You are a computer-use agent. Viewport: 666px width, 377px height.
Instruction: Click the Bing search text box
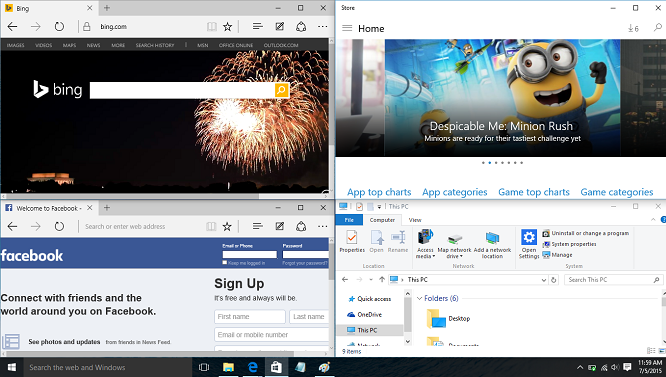(x=182, y=90)
